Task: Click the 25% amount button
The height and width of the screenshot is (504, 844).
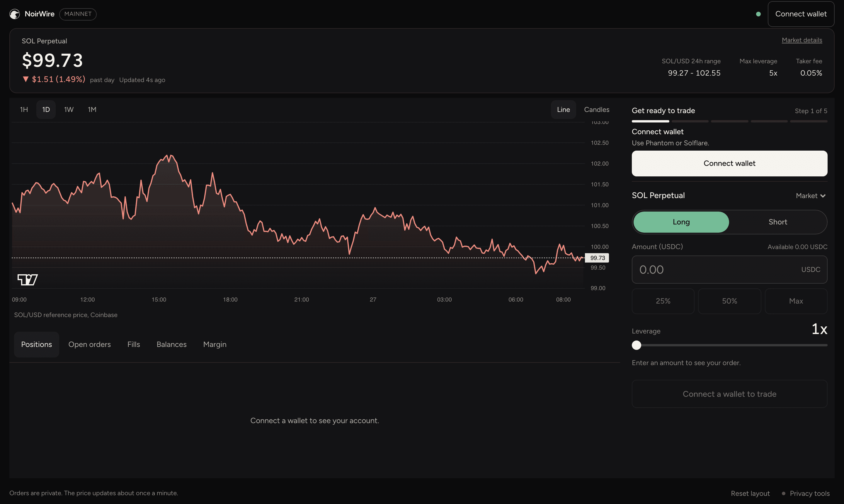Action: (x=663, y=301)
